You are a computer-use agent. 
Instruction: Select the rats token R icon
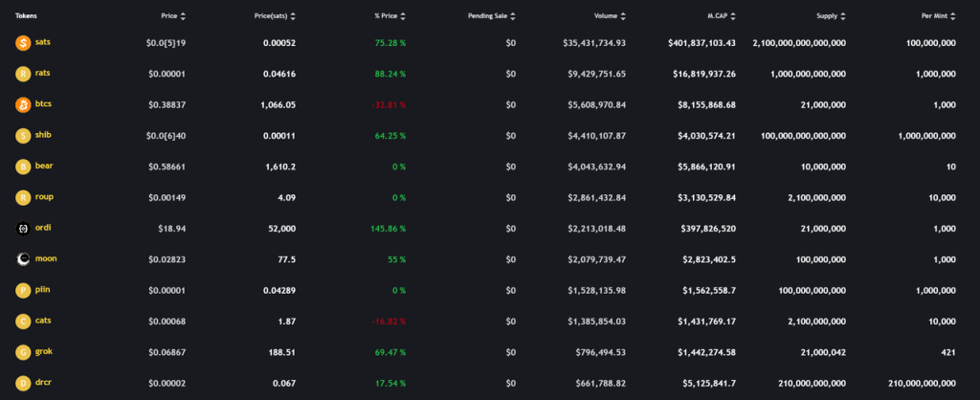(23, 74)
